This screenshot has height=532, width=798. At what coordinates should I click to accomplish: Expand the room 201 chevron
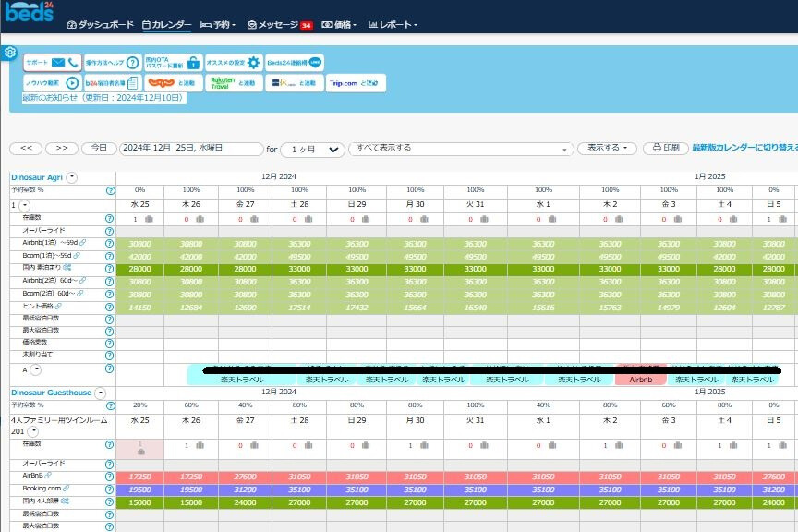32,431
